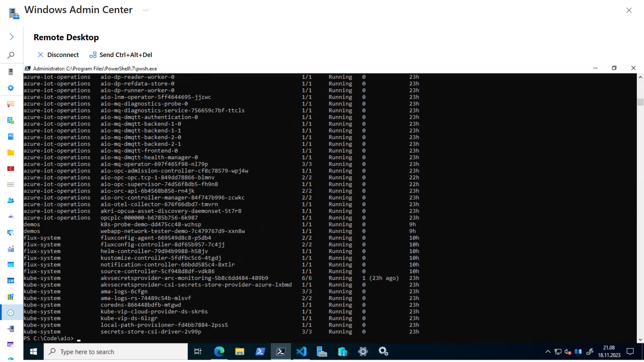
Task: Click pod name k8s-probe-demo-dd475cc48-wzhsp
Action: 151,225
